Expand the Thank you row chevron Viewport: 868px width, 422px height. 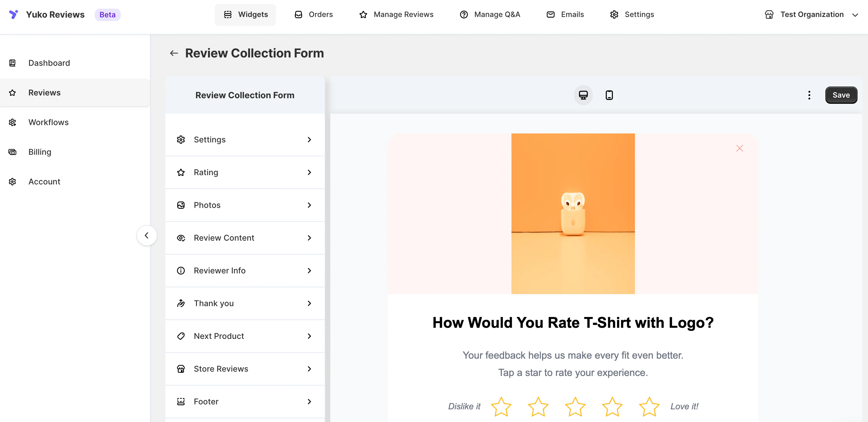[x=309, y=303]
